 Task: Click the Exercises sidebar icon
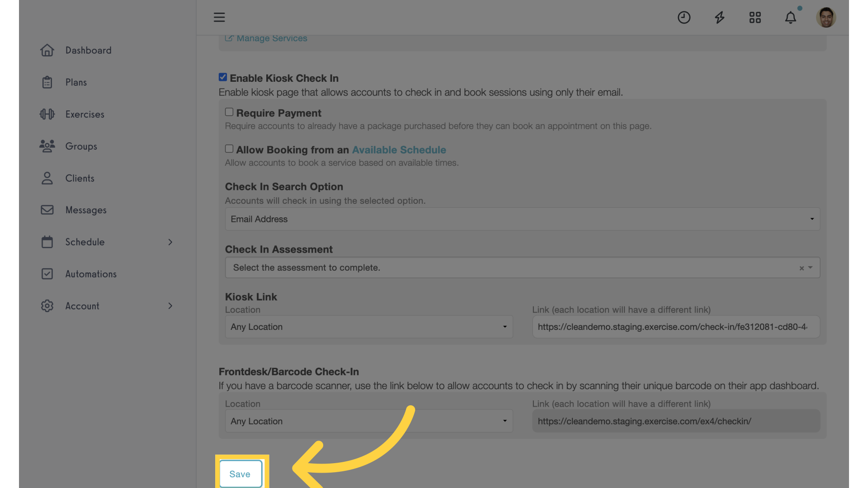tap(47, 114)
